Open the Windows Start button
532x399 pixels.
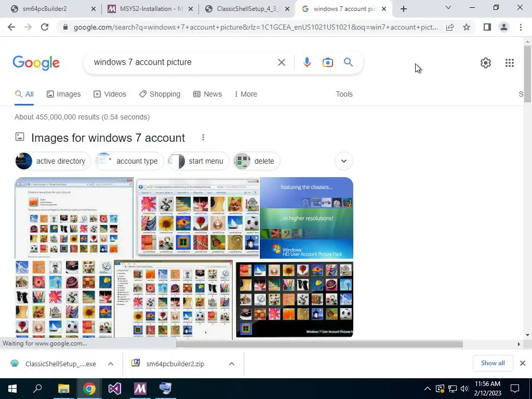pyautogui.click(x=12, y=389)
